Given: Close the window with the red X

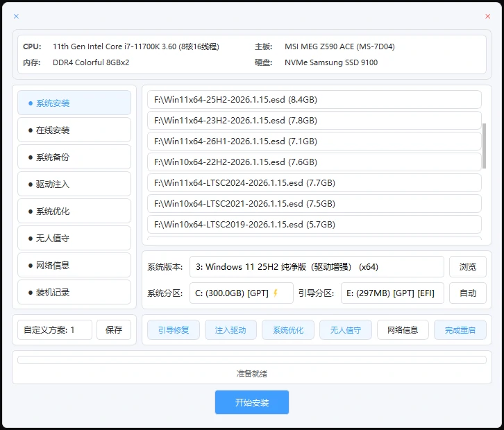Looking at the screenshot, I should (487, 17).
